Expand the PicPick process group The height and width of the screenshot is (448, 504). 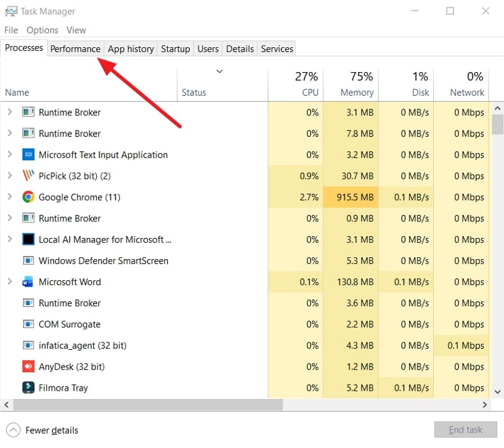9,176
